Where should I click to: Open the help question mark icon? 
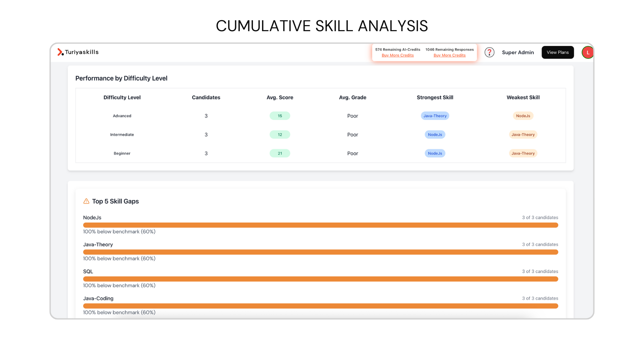tap(489, 52)
